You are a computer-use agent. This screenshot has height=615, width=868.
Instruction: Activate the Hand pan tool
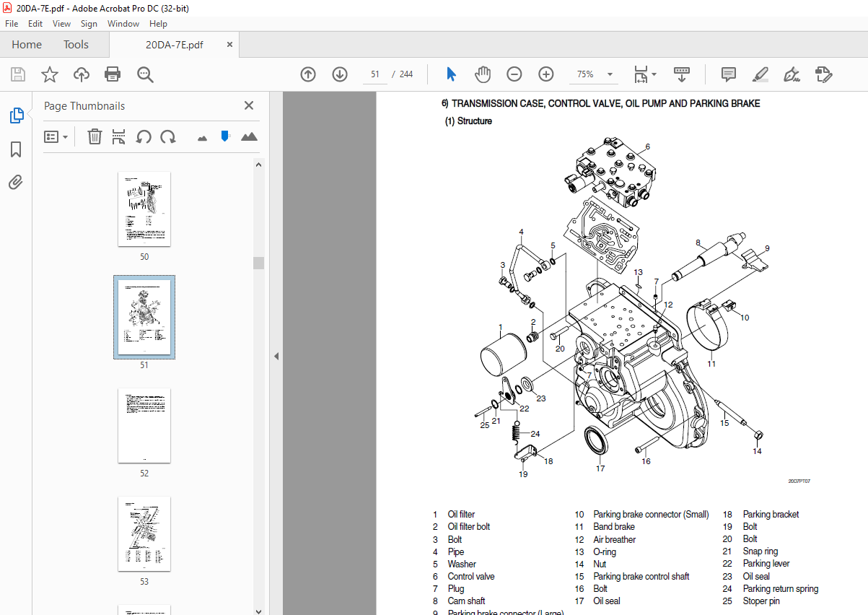tap(483, 74)
